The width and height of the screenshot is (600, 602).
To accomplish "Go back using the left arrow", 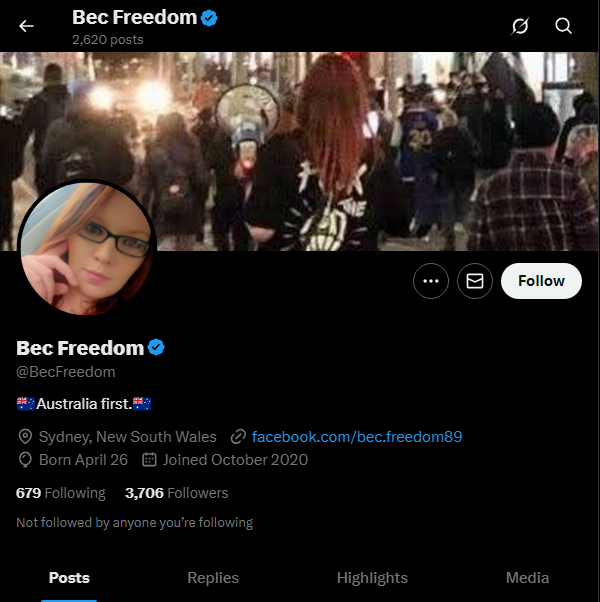I will click(x=26, y=26).
